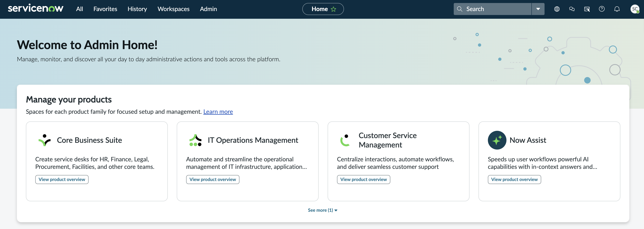Screen dimensions: 644x229
Task: Open the globe scope selector
Action: click(x=557, y=9)
